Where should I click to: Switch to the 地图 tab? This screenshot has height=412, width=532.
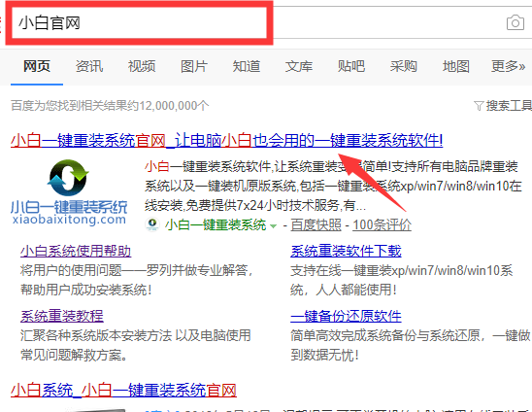click(456, 66)
